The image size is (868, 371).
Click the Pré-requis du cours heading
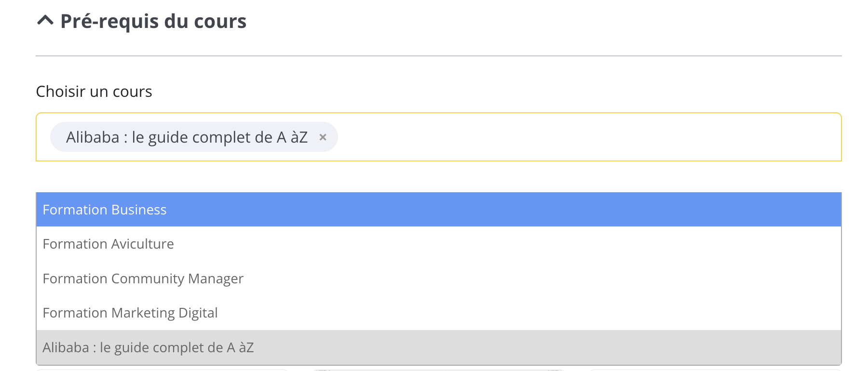coord(153,21)
